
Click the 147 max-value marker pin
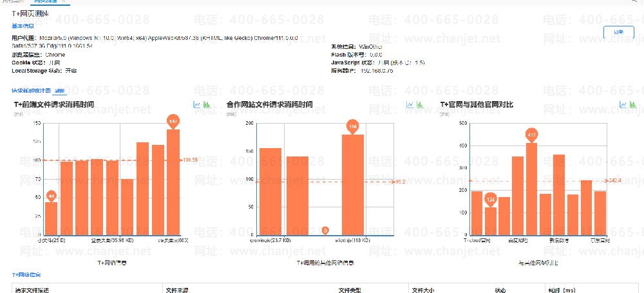coord(173,122)
